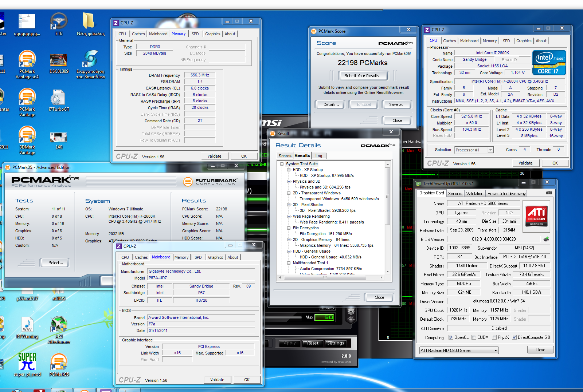The height and width of the screenshot is (392, 583).
Task: Toggle the DirectCompute 5.0 checkbox
Action: [514, 337]
